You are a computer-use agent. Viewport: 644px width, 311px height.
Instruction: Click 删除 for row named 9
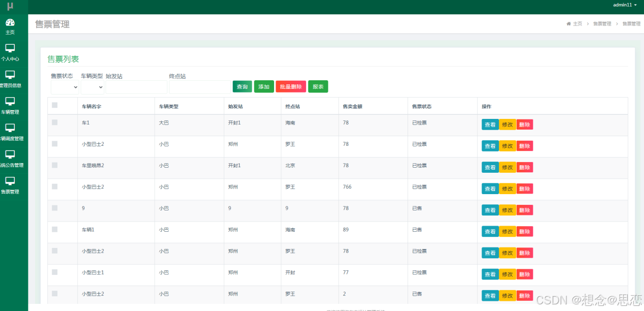tap(525, 210)
